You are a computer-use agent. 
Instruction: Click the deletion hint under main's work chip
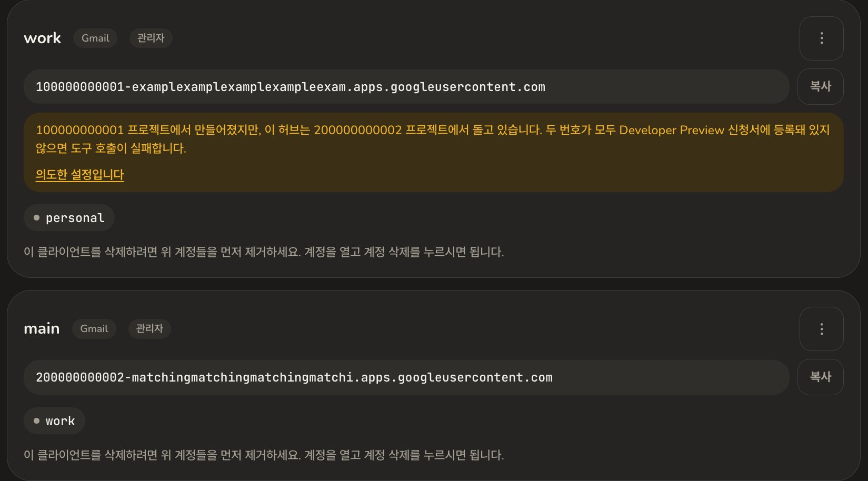point(264,455)
